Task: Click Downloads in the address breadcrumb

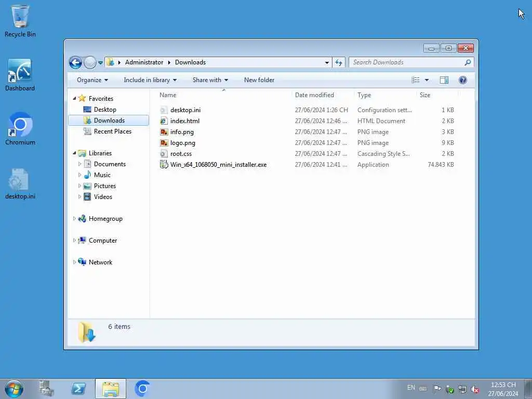Action: [x=190, y=62]
